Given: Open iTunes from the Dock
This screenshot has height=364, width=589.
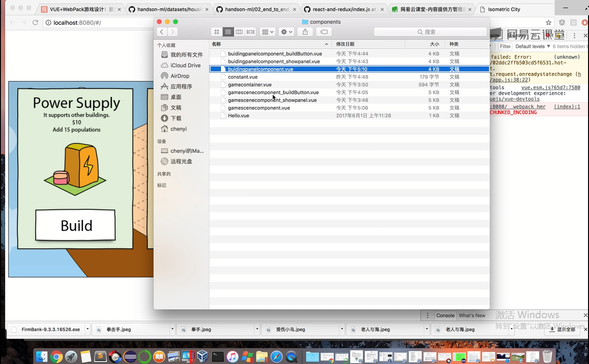Looking at the screenshot, I should pos(232,356).
